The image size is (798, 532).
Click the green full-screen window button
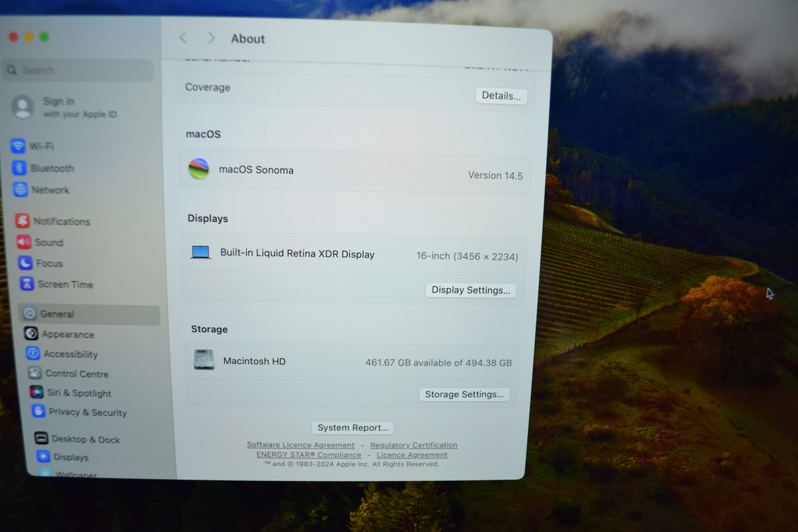[x=45, y=37]
